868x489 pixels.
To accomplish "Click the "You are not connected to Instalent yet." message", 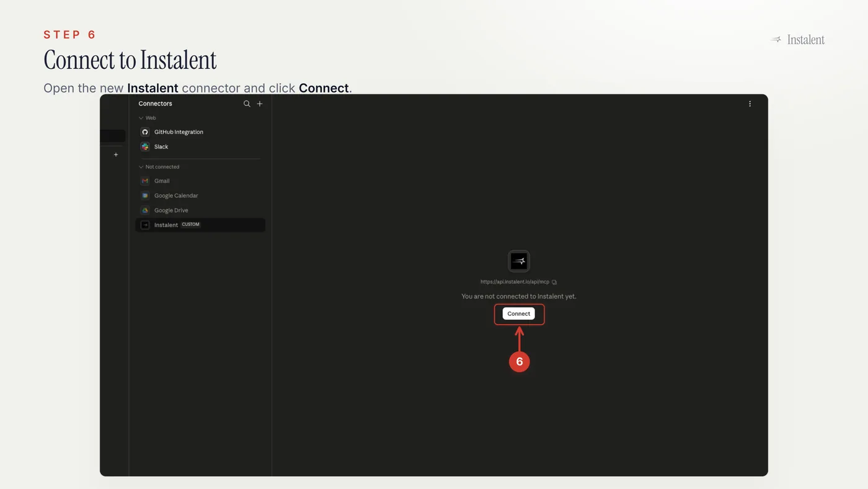I will coord(519,297).
